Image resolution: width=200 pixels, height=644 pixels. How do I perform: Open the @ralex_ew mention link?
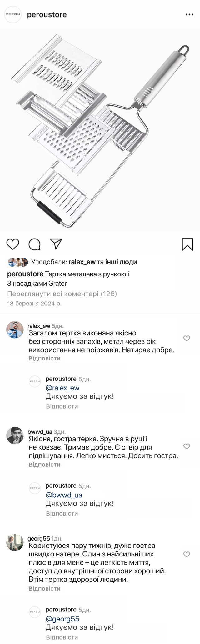click(62, 388)
